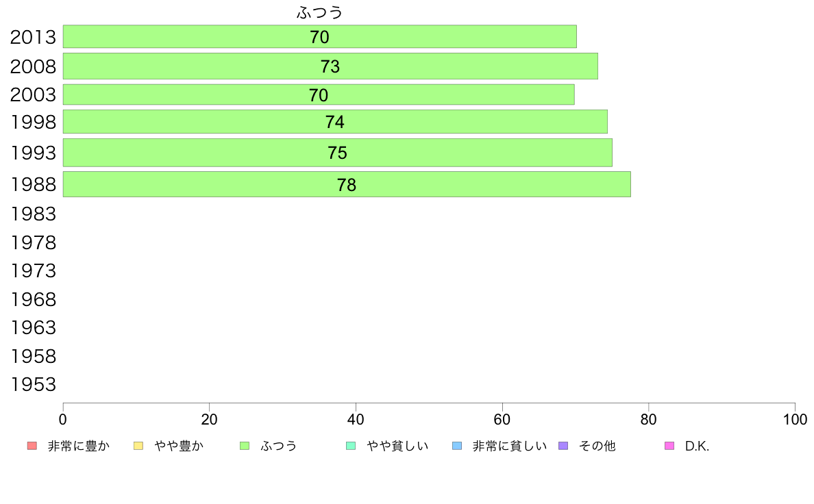This screenshot has width=814, height=504.
Task: Click the purple その他 legend swatch
Action: coord(563,446)
